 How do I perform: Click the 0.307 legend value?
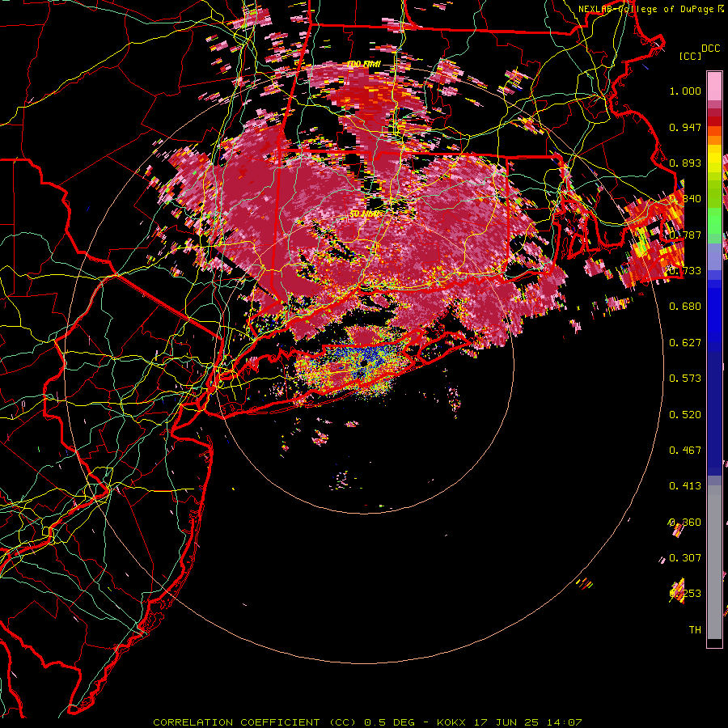(x=685, y=558)
